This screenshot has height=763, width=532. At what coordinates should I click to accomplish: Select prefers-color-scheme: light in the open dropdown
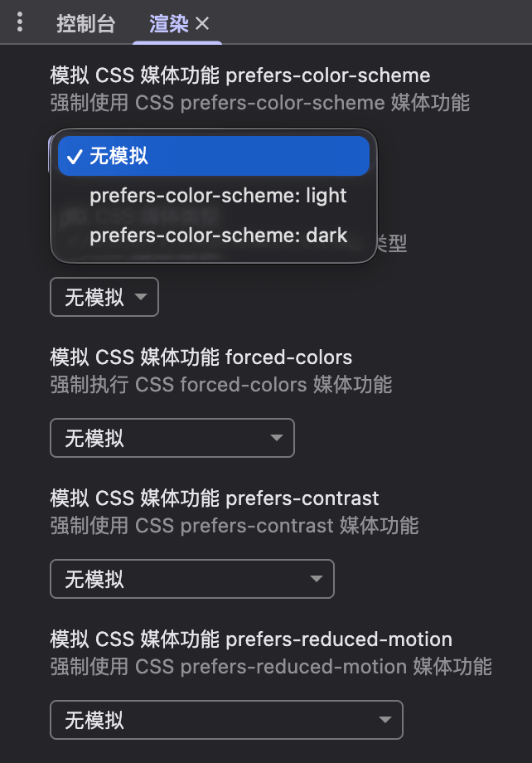pos(217,196)
